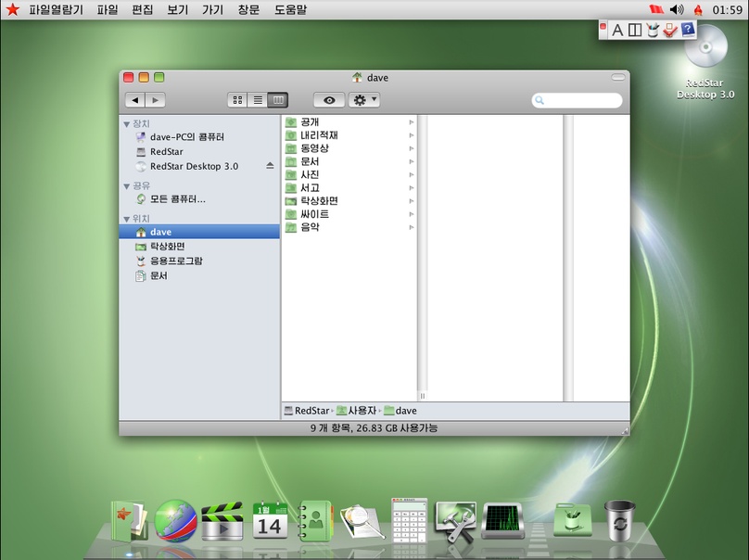The width and height of the screenshot is (749, 560).
Task: Click the red flame icon in menu bar
Action: coord(698,9)
